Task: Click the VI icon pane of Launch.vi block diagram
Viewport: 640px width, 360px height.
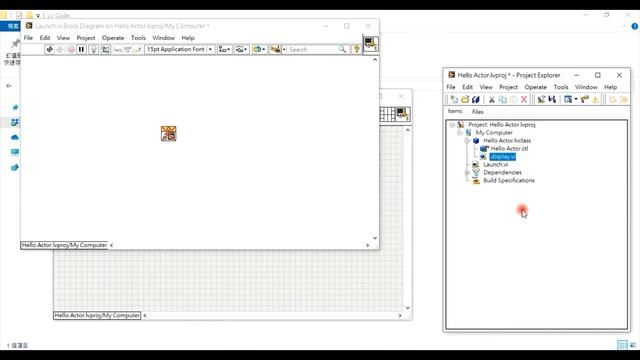Action: click(x=371, y=44)
